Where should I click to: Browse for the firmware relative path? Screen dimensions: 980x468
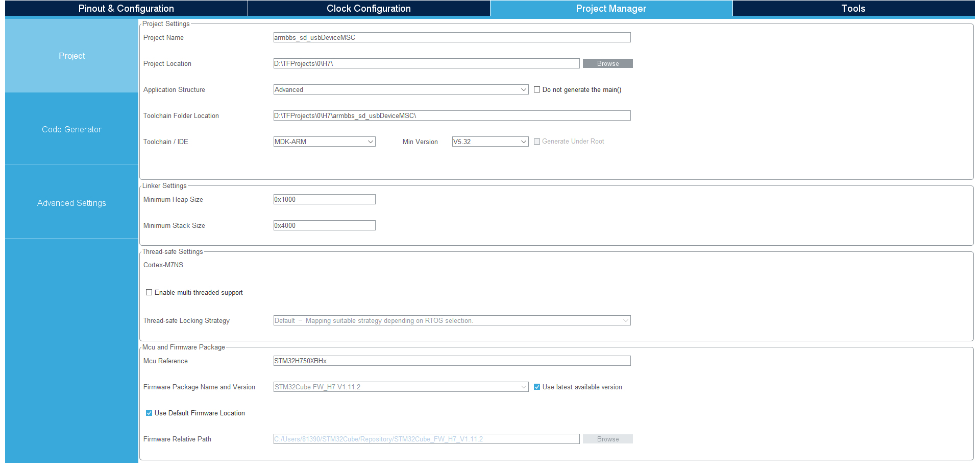tap(607, 439)
